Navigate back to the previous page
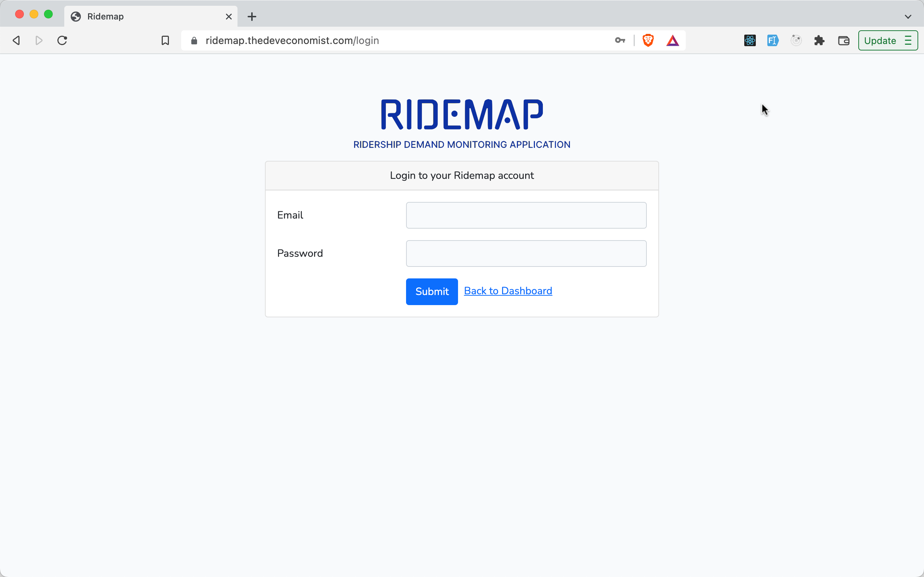This screenshot has width=924, height=577. (16, 40)
